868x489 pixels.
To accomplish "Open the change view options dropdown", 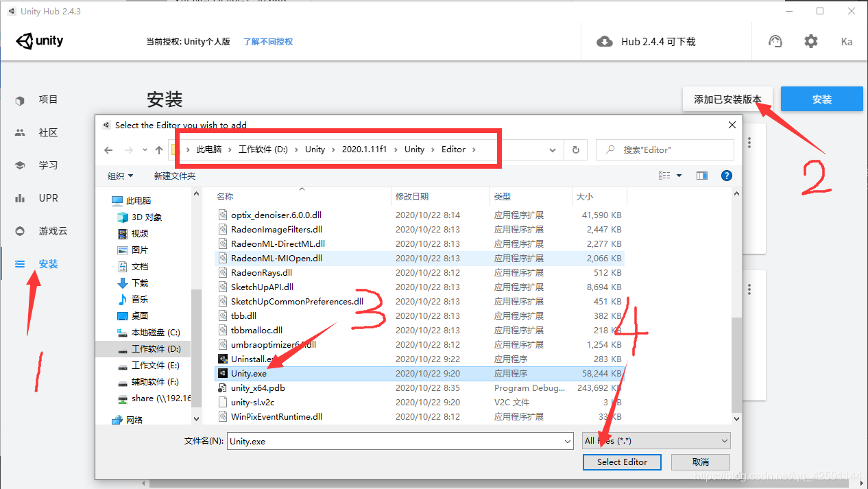I will (x=679, y=176).
